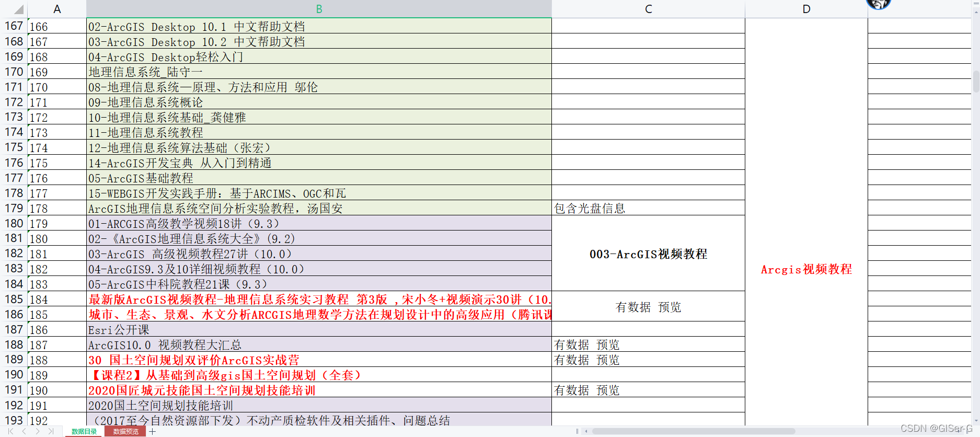Select cell 2020国土空间规划技能培训 in row 192
The width and height of the screenshot is (980, 437).
(319, 405)
